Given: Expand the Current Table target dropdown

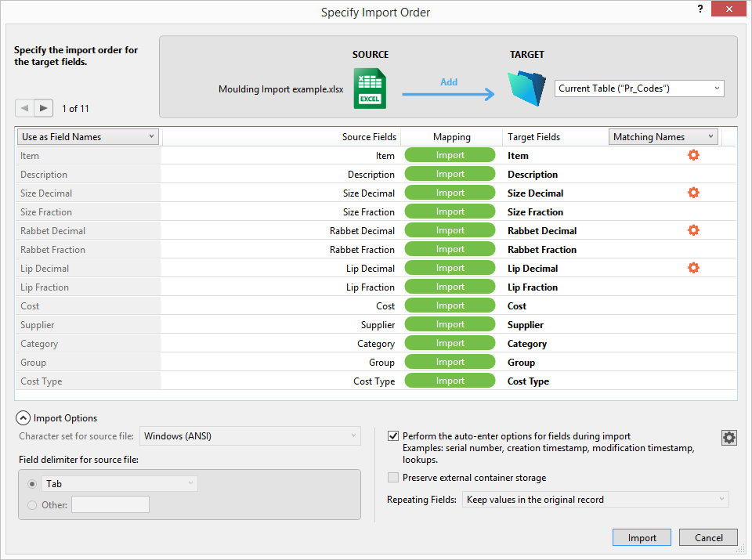Looking at the screenshot, I should point(639,89).
